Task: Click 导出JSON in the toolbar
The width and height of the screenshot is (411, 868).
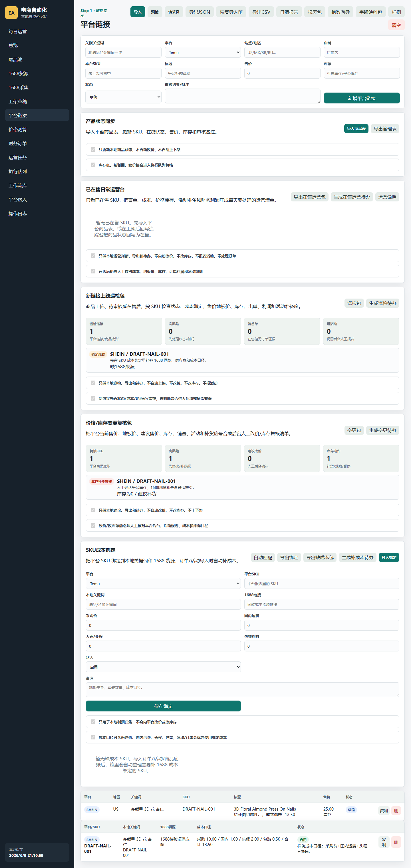Action: coord(199,12)
